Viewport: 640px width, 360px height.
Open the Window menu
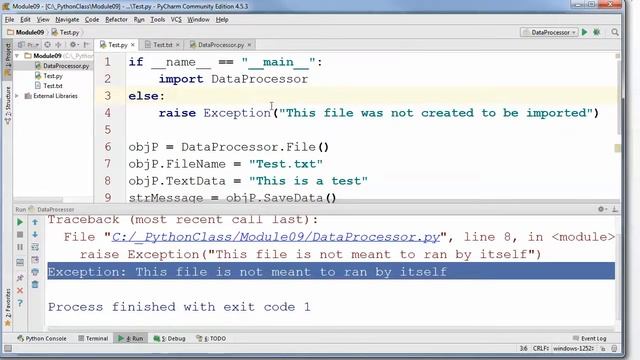point(198,20)
